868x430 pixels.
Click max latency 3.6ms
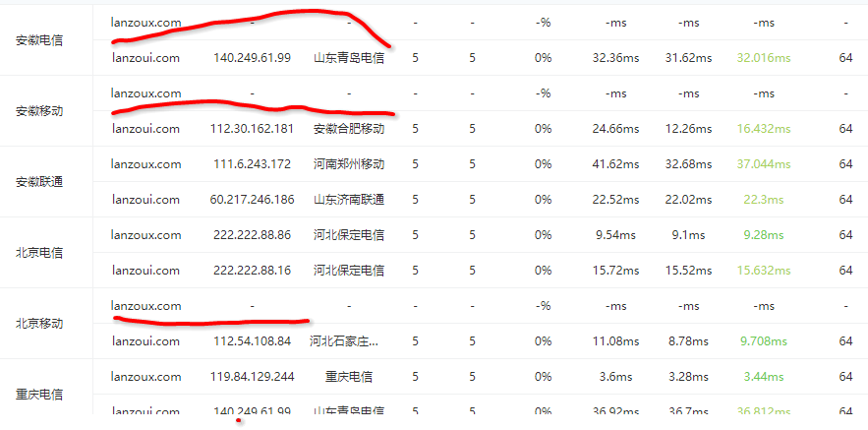[x=615, y=377]
